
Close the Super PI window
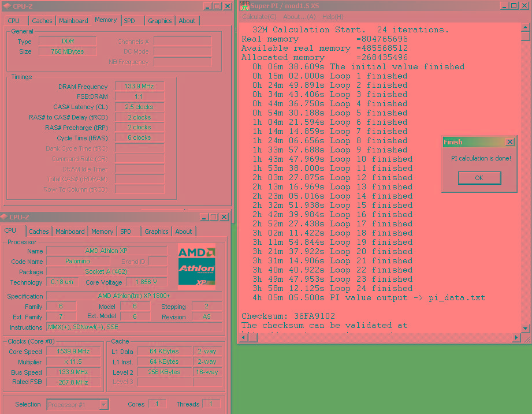[524, 6]
